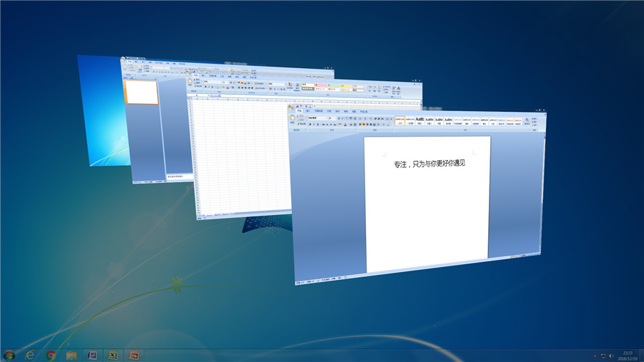Toggle Bold in the Excel ribbon
The image size is (644, 362).
point(206,87)
